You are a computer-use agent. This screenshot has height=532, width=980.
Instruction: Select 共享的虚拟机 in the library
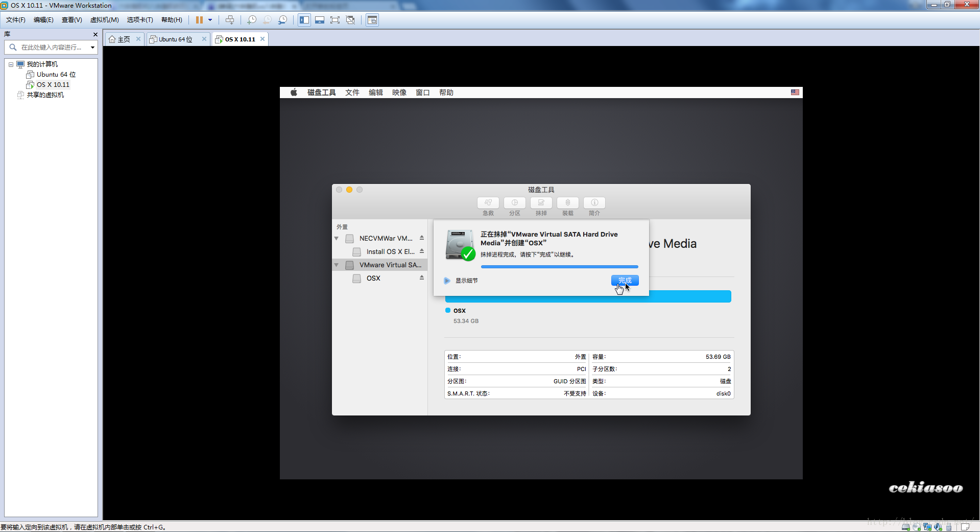tap(41, 95)
